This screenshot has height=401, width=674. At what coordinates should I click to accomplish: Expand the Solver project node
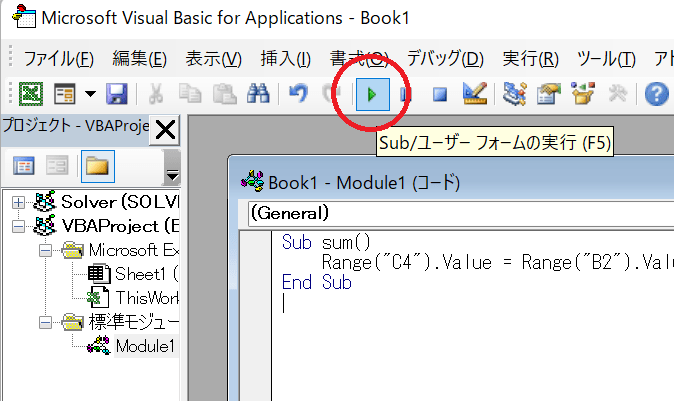(19, 203)
